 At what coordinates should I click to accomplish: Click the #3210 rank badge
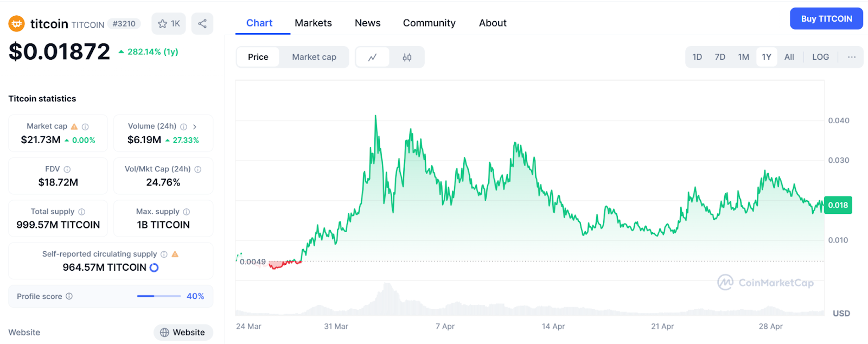click(x=124, y=24)
